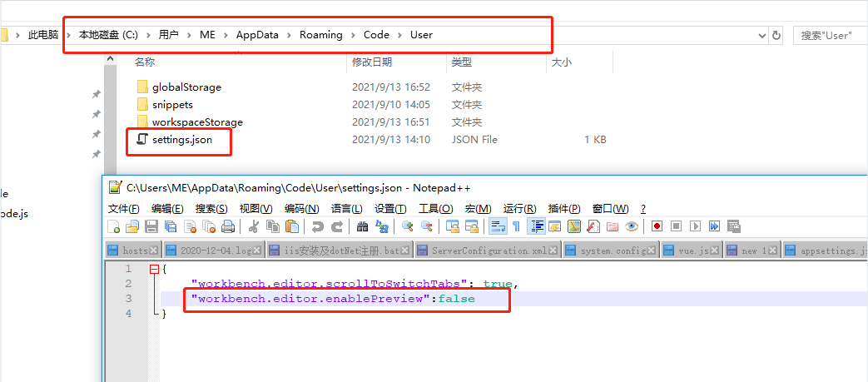Click 此电脑 in the breadcrumb
The width and height of the screenshot is (868, 382).
(x=43, y=35)
